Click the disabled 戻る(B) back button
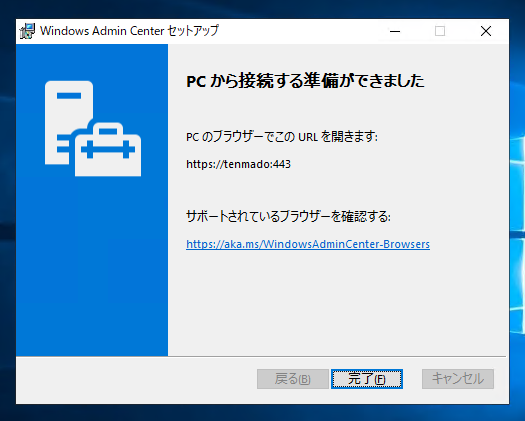 (293, 379)
